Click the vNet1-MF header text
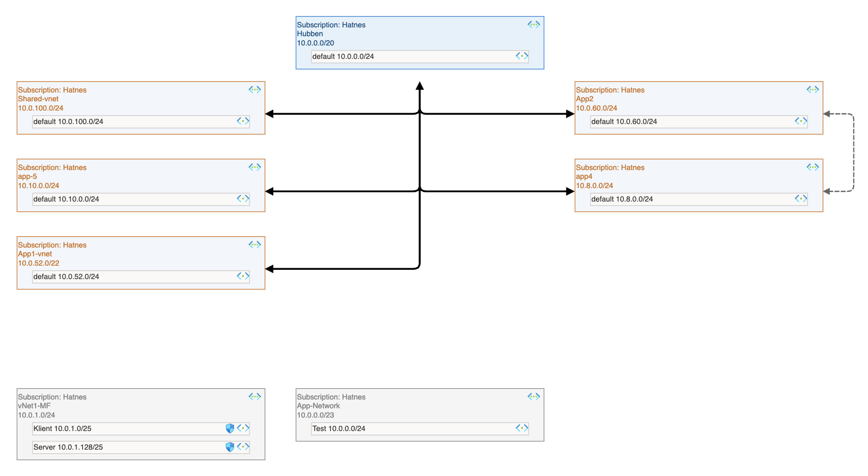 tap(34, 406)
